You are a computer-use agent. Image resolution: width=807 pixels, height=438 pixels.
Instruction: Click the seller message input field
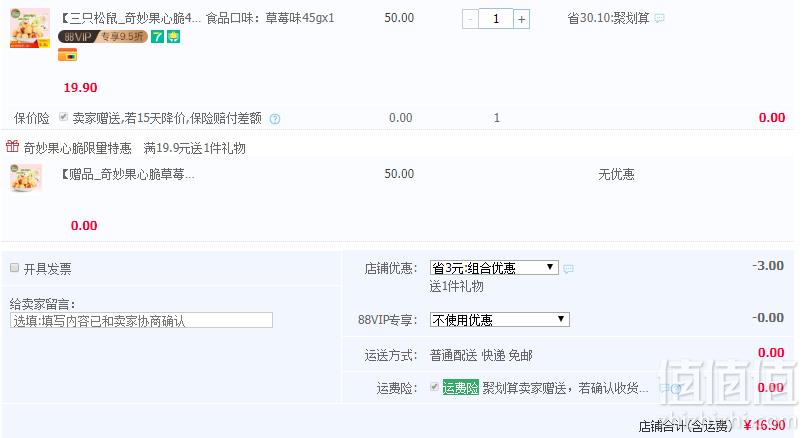141,320
